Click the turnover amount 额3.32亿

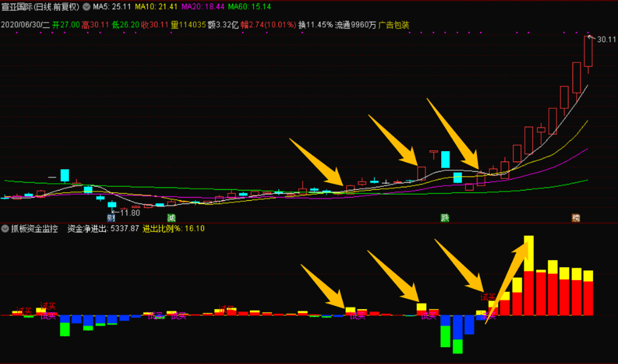tap(223, 25)
